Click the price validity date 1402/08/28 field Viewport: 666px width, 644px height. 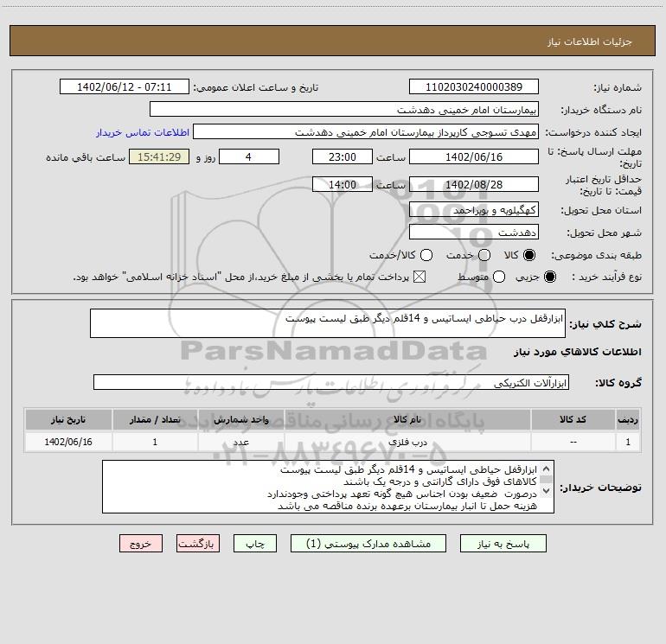click(x=474, y=184)
